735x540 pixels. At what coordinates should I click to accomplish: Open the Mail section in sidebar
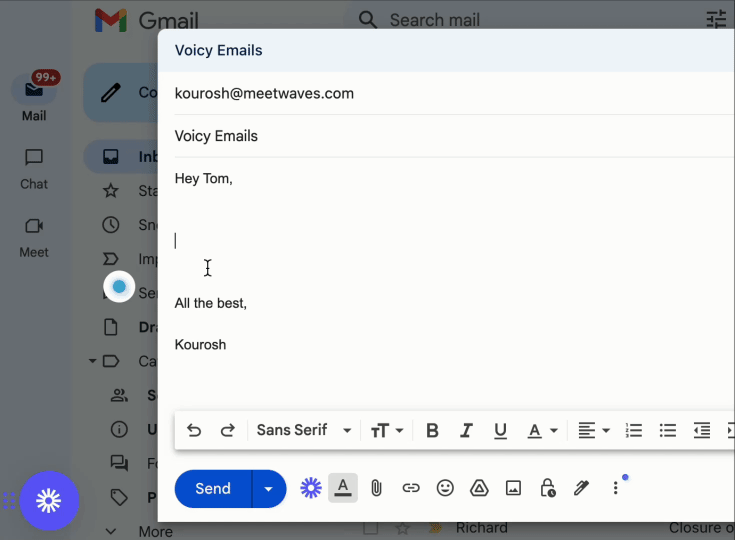[34, 98]
